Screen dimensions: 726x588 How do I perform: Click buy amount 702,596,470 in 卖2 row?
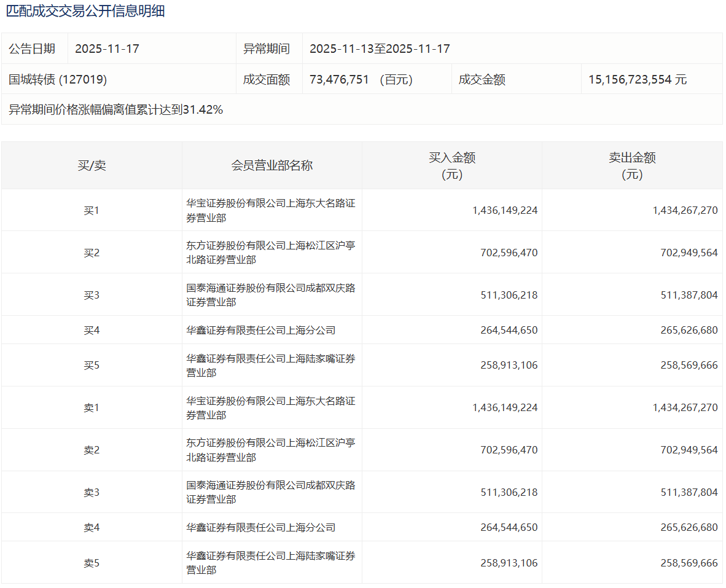point(509,450)
